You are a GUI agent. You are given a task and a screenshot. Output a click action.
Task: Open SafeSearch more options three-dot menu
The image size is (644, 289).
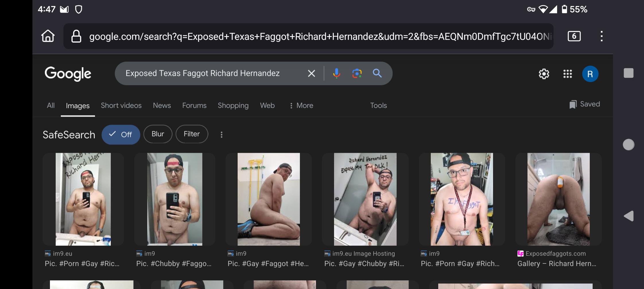[x=221, y=134]
